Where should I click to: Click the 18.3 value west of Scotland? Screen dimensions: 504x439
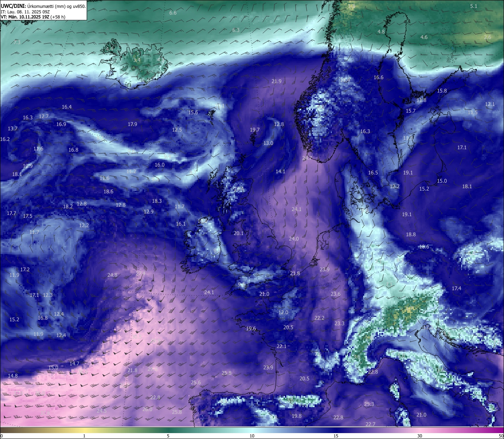(157, 201)
